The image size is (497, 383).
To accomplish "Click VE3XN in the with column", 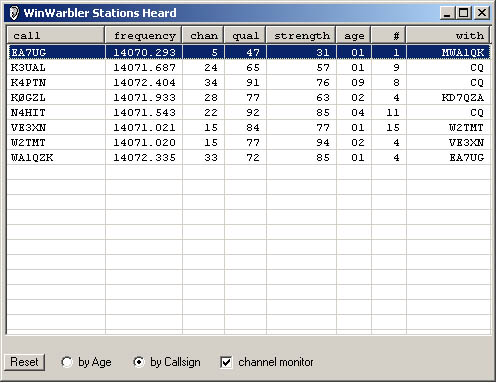I will (x=466, y=143).
